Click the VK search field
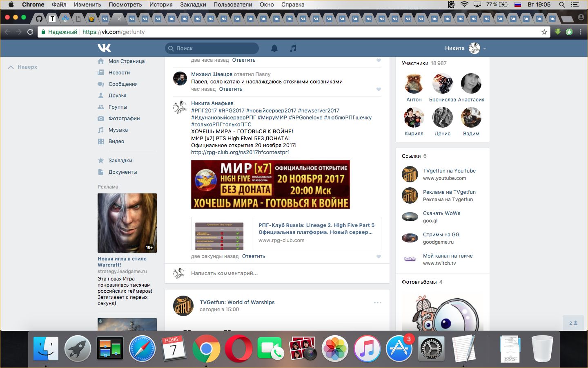The image size is (588, 368). coord(212,48)
